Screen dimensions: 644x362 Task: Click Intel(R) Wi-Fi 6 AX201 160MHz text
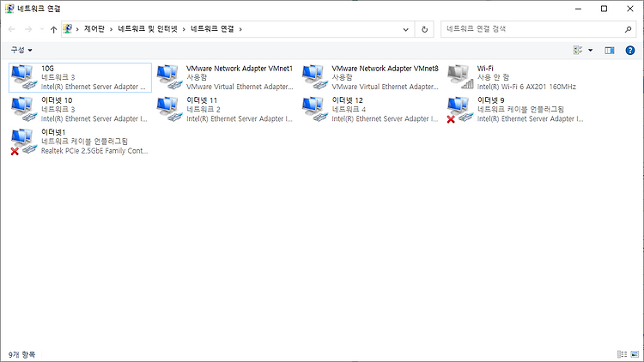[x=526, y=87]
